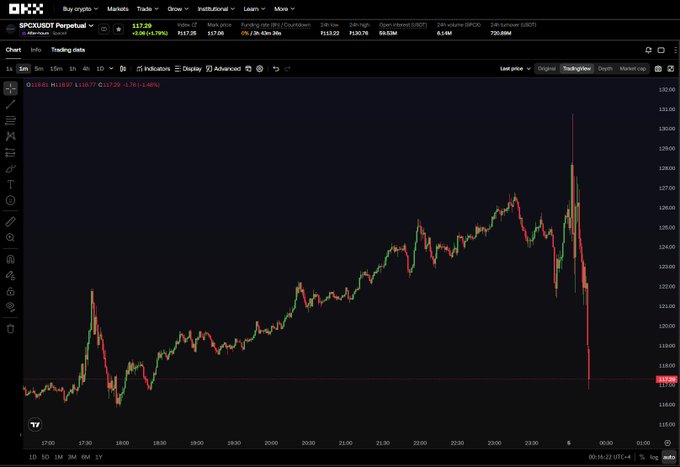Open the Index external link icon

194,25
